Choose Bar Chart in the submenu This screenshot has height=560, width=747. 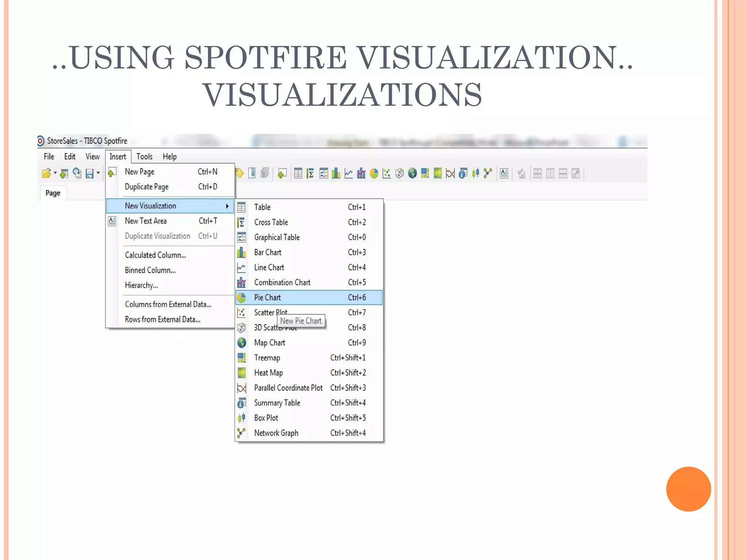[309, 252]
